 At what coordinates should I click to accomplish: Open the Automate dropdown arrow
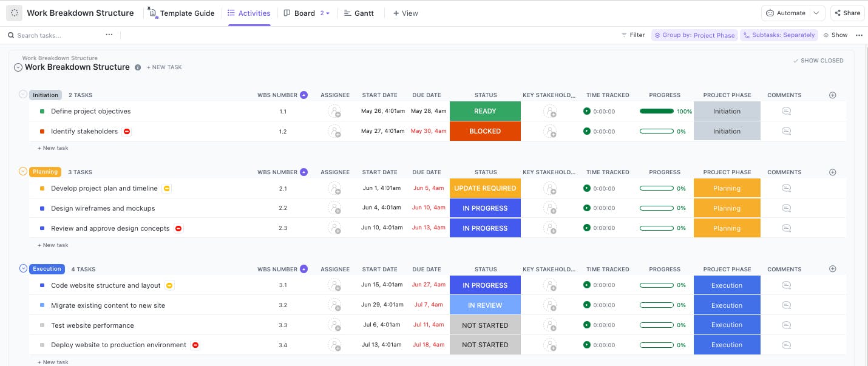click(816, 13)
